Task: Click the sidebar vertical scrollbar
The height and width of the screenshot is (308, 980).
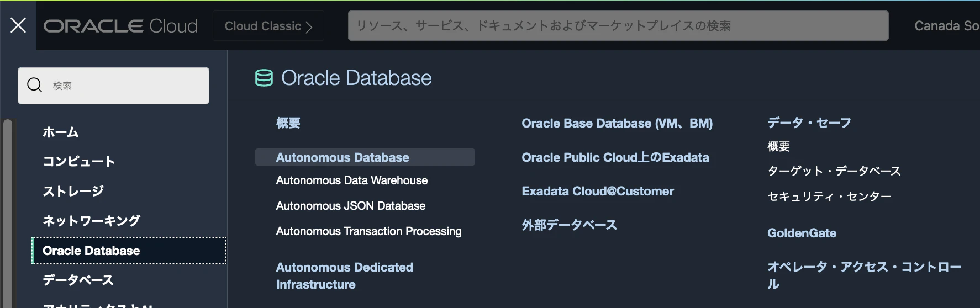Action: [8, 213]
